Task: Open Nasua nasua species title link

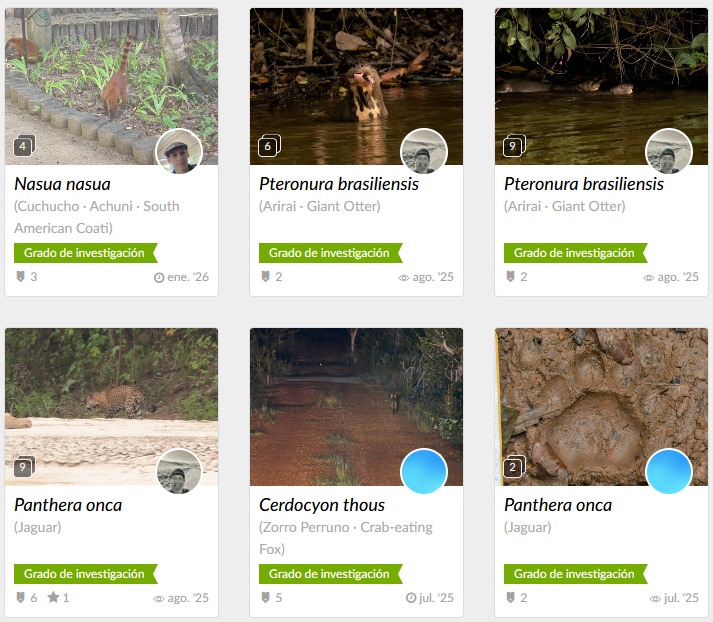Action: [x=63, y=184]
